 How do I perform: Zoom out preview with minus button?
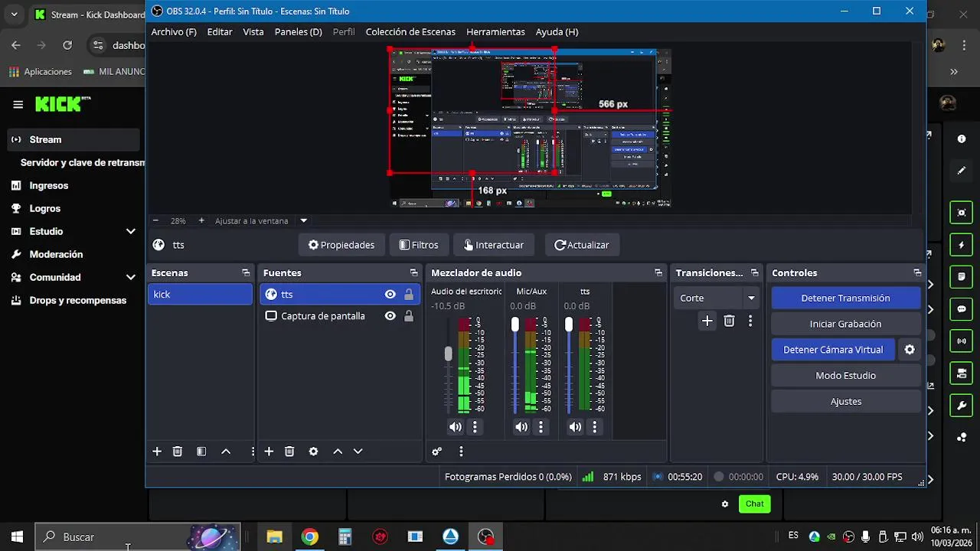[x=155, y=221]
